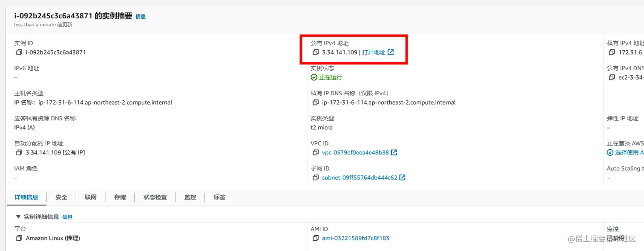This screenshot has height=251, width=644.
Task: Select the 实例 ID label
Action: 23,43
